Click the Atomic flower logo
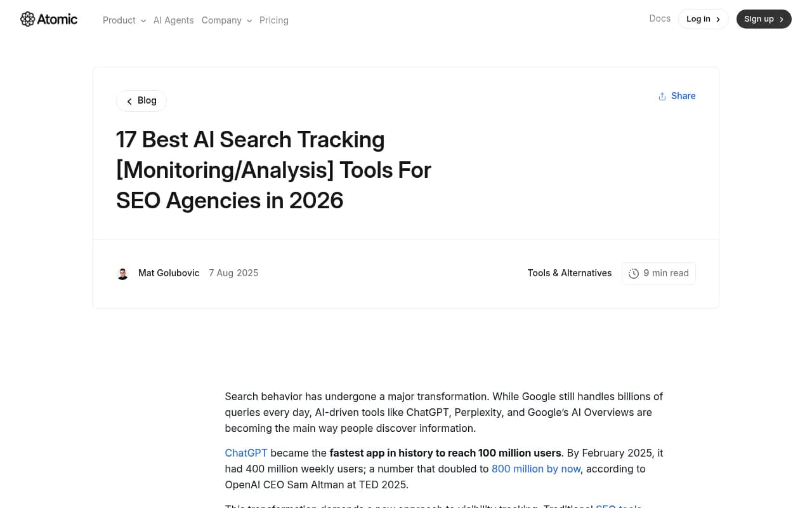The width and height of the screenshot is (812, 508). pyautogui.click(x=28, y=19)
